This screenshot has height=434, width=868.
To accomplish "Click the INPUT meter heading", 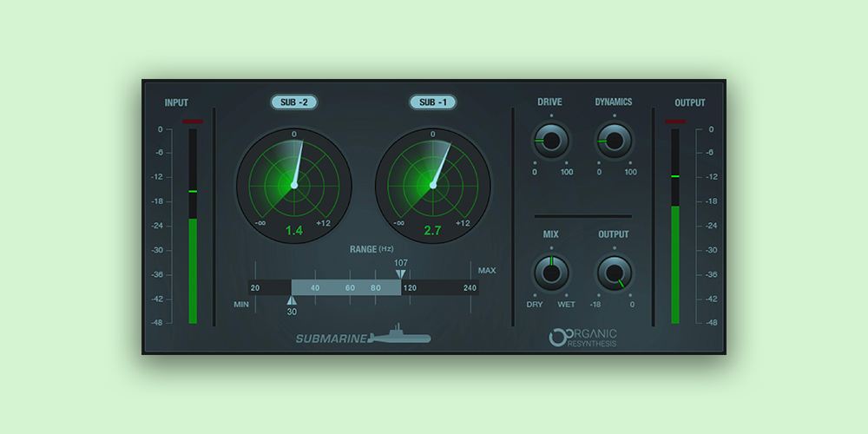I will (176, 103).
